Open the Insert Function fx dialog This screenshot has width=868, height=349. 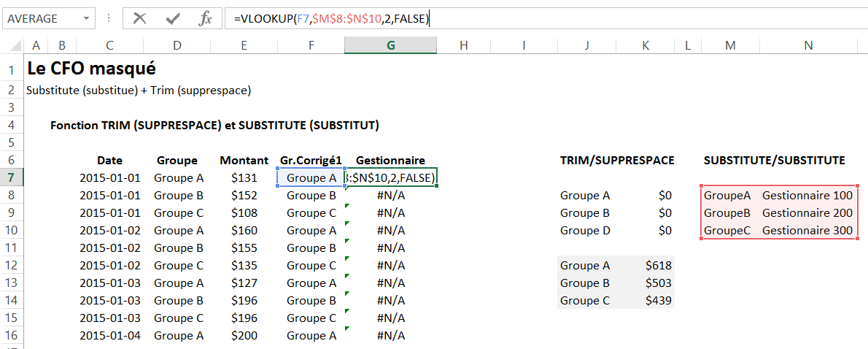coord(206,18)
